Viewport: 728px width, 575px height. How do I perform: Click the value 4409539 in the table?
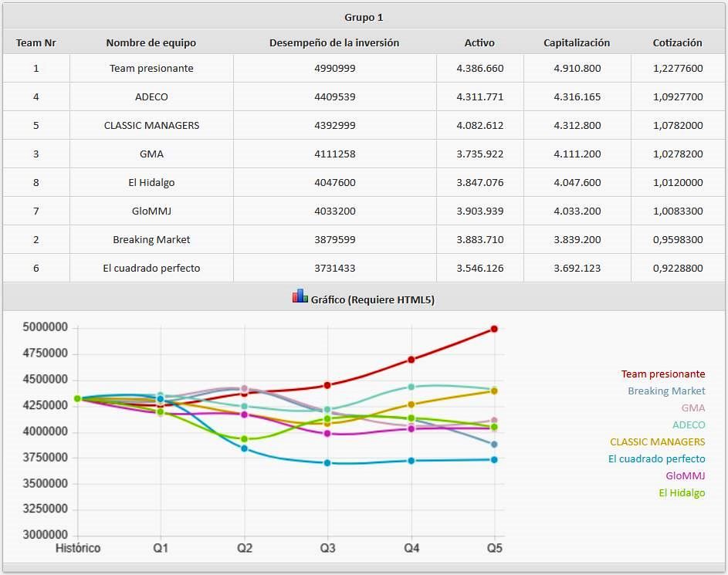pyautogui.click(x=335, y=97)
